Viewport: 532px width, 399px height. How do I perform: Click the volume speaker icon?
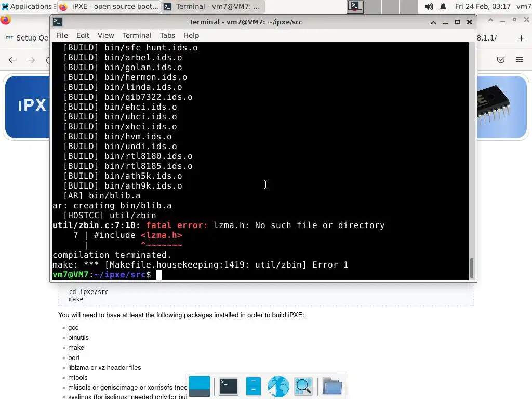coord(429,6)
